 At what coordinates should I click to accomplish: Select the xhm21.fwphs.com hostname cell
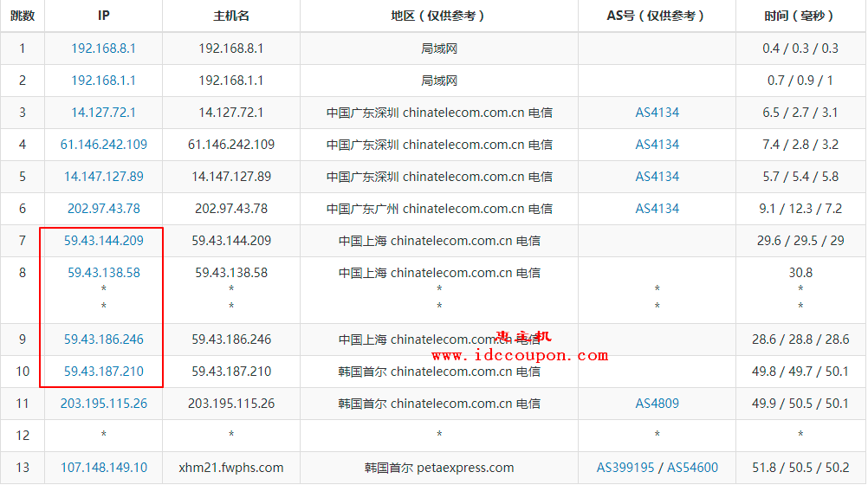[231, 468]
